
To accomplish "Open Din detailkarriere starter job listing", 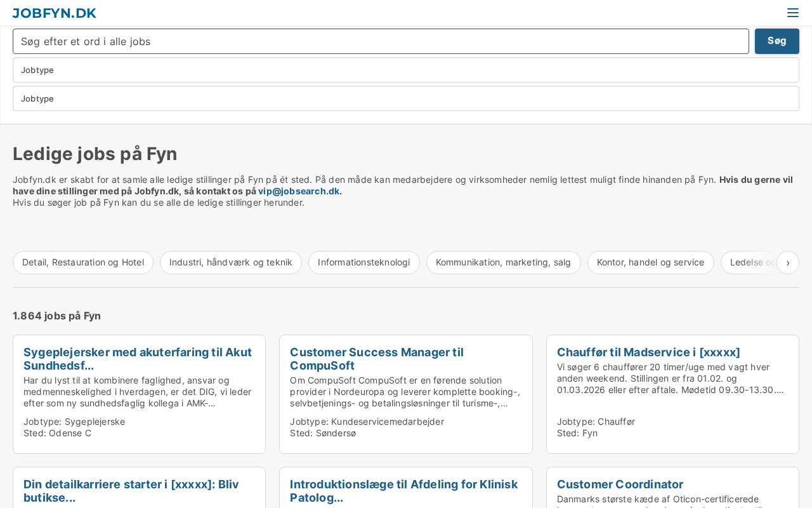I will (131, 491).
